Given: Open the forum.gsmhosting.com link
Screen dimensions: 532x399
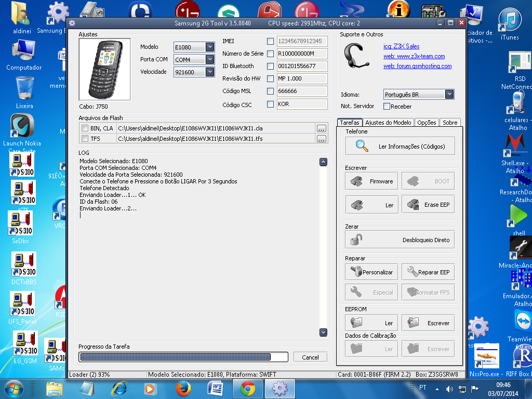Looking at the screenshot, I should point(417,66).
